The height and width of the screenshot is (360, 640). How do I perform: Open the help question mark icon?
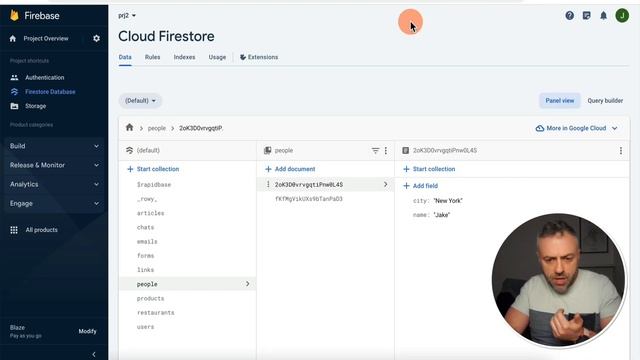pos(569,16)
